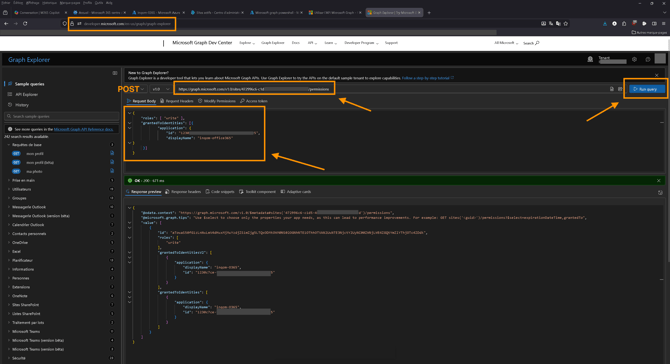Expand the Utilisateurs category
Viewport: 670px width, 364px height.
pyautogui.click(x=21, y=189)
